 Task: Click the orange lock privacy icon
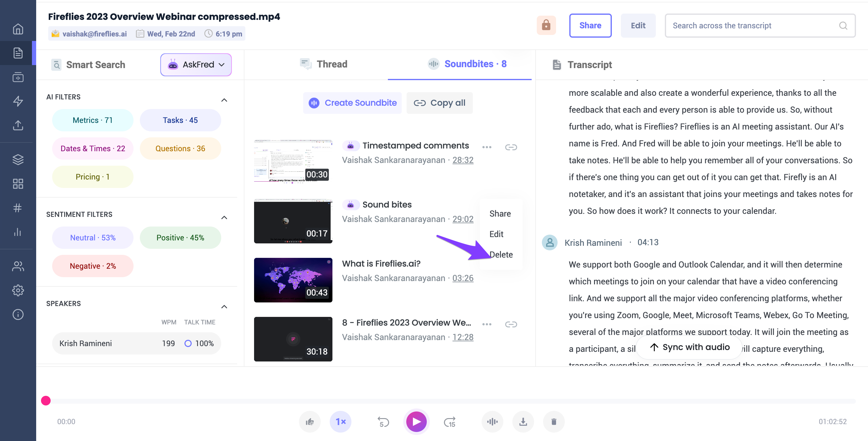click(546, 25)
